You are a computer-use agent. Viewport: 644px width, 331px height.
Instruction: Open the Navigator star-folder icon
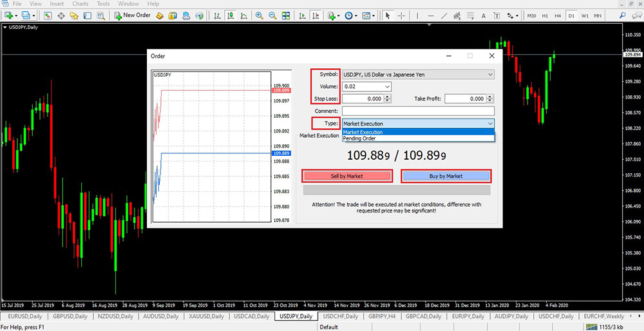[74, 15]
